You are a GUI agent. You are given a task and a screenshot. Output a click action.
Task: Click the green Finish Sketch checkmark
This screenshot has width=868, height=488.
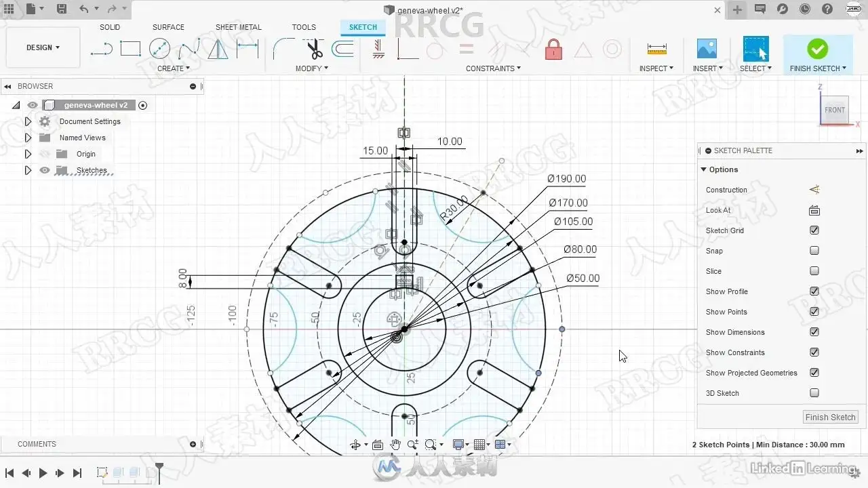817,49
